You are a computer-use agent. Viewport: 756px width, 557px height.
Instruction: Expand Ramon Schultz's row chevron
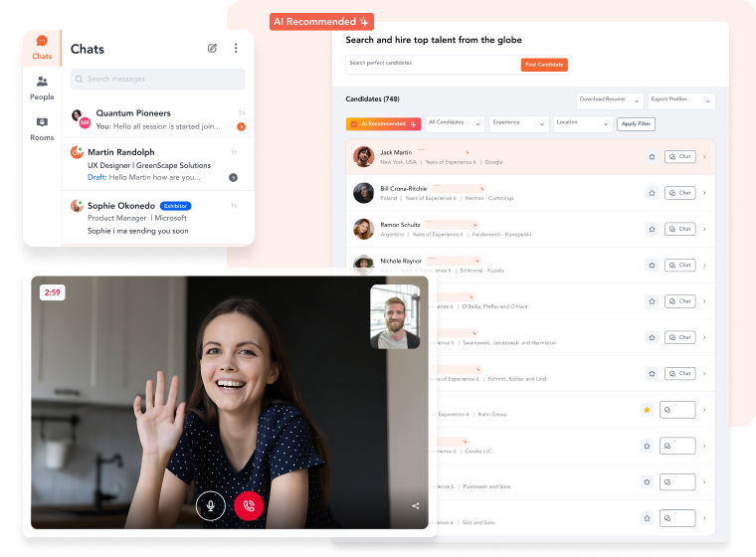tap(704, 229)
